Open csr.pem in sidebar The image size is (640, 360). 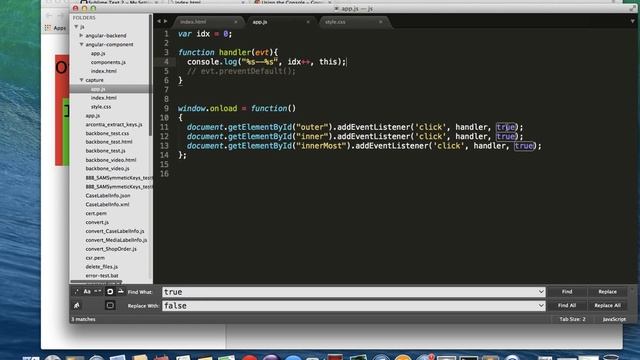coord(95,258)
